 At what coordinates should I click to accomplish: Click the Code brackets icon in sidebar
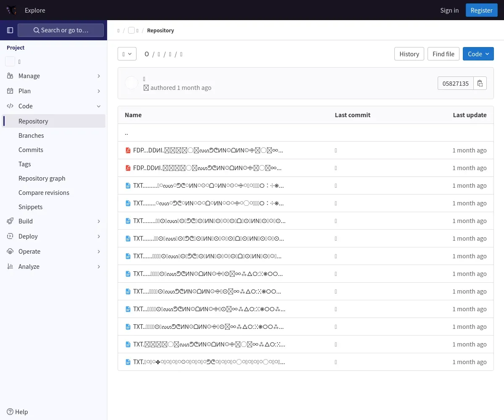[10, 106]
